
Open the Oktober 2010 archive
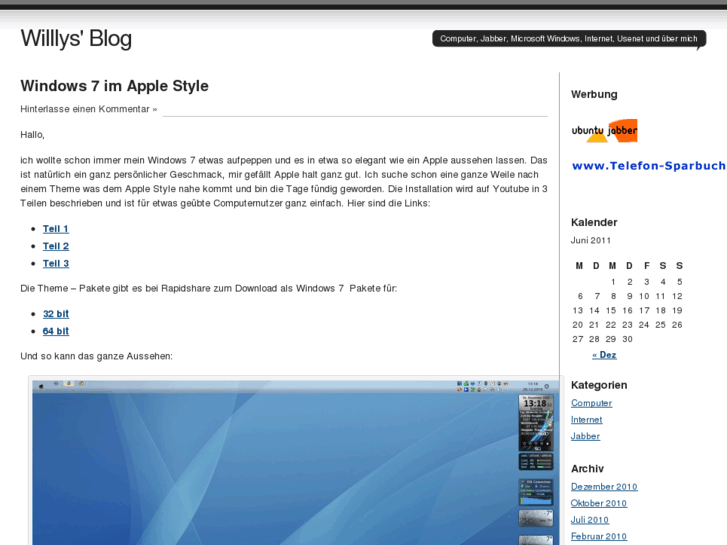599,503
